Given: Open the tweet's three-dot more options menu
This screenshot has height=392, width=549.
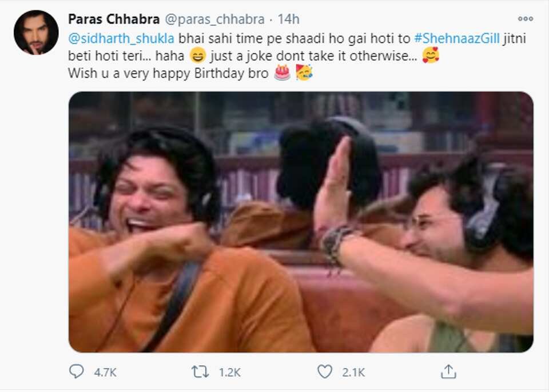Looking at the screenshot, I should pyautogui.click(x=524, y=19).
